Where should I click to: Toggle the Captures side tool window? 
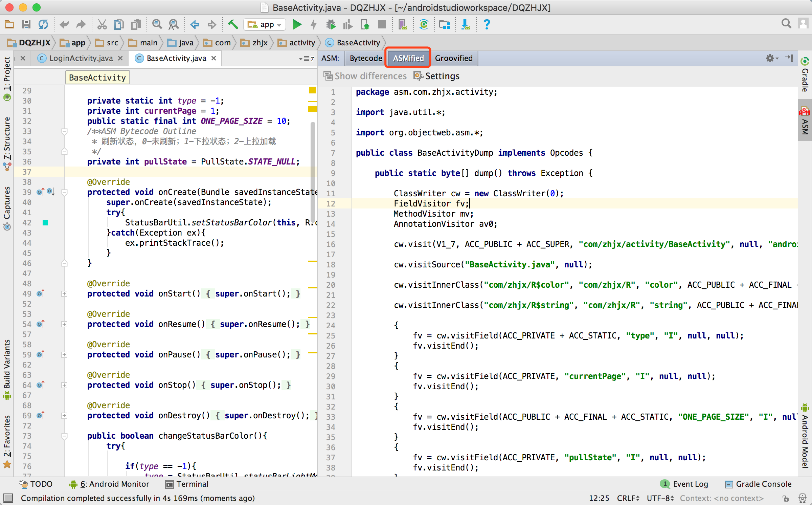coord(7,208)
